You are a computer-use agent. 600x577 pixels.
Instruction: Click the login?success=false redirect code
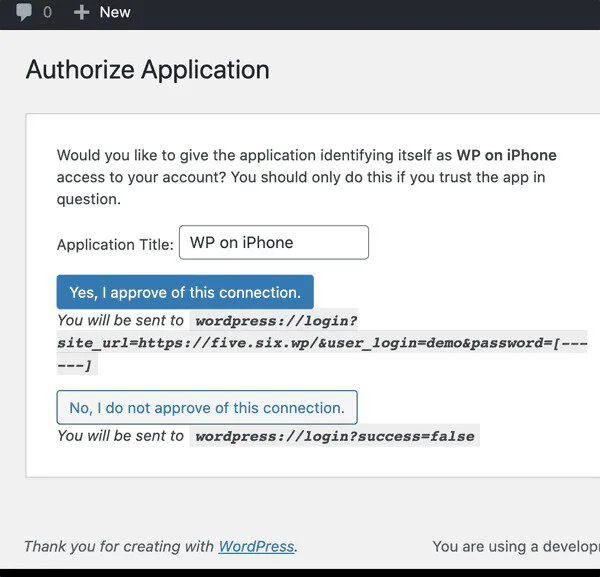[335, 436]
